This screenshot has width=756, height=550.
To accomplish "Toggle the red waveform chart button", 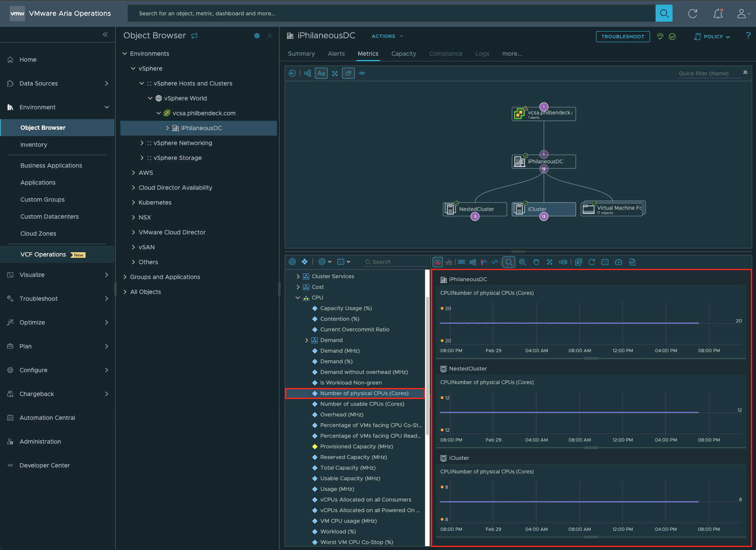I will 438,262.
